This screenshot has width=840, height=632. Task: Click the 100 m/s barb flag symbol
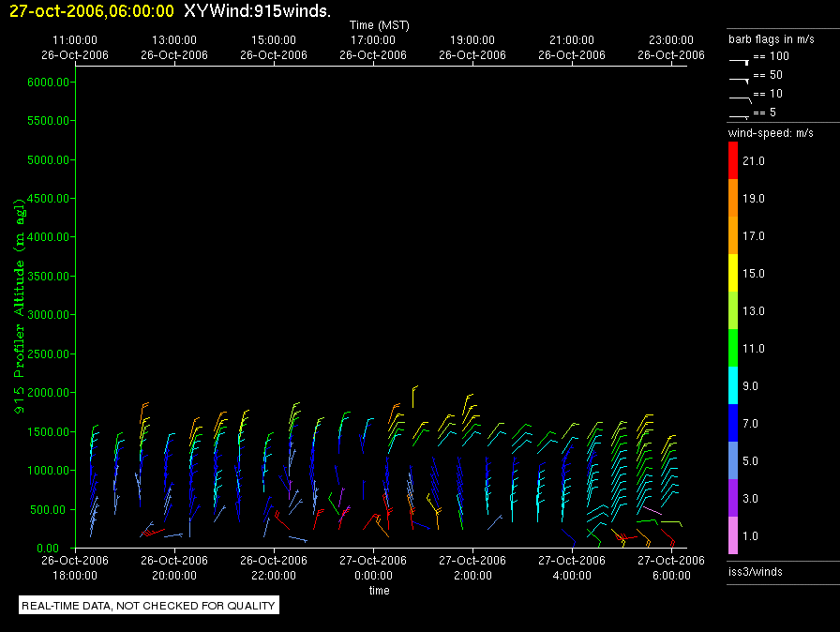(740, 59)
